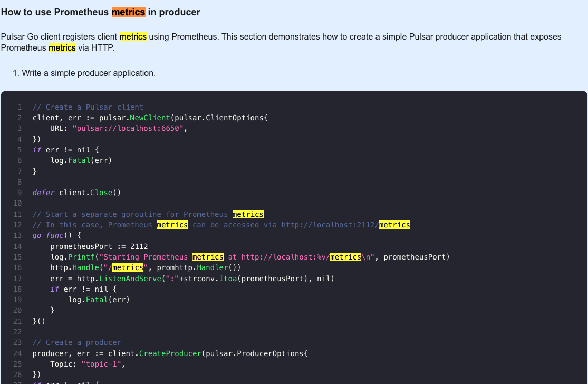Viewport: 588px width, 384px height.
Task: Click the heading "How to use Prometheus metrics in producer"
Action: (101, 12)
